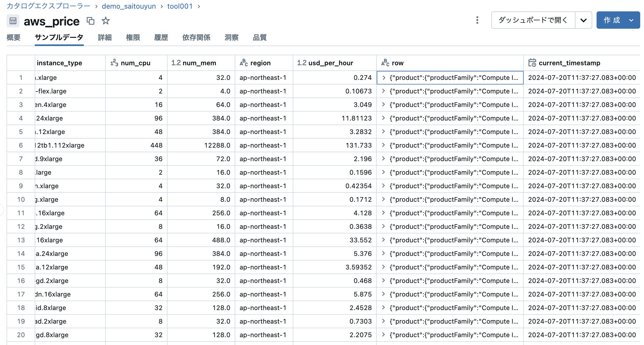This screenshot has width=644, height=345.
Task: Select the 131.733 usd_per_hour cell
Action: (x=358, y=145)
